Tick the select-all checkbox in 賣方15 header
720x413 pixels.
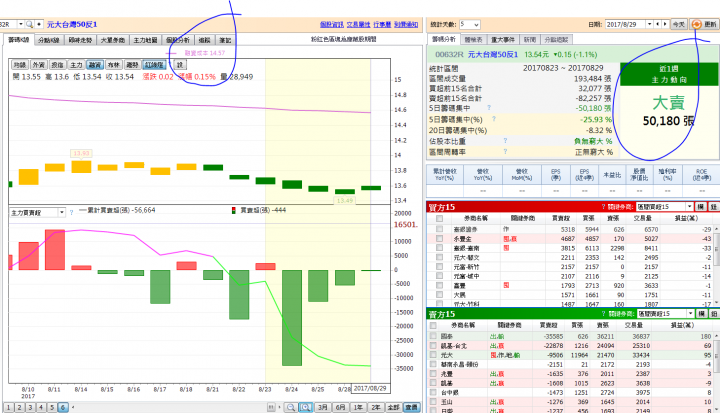click(433, 325)
